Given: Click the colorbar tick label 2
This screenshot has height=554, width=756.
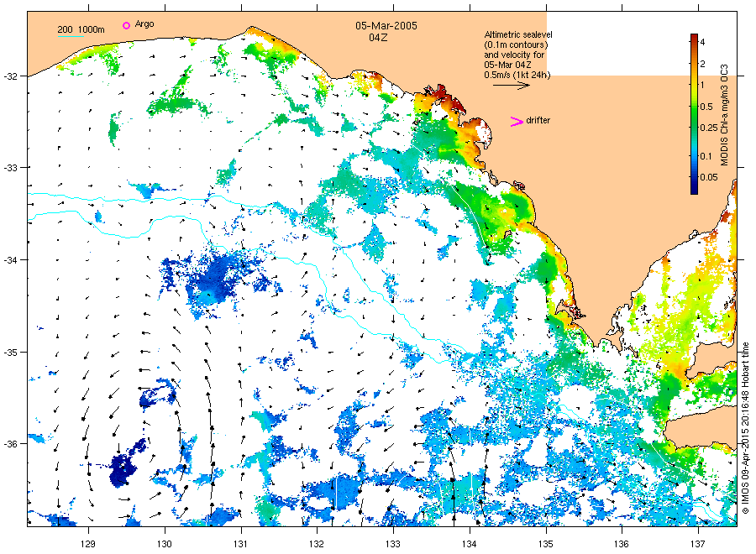Looking at the screenshot, I should coord(702,64).
